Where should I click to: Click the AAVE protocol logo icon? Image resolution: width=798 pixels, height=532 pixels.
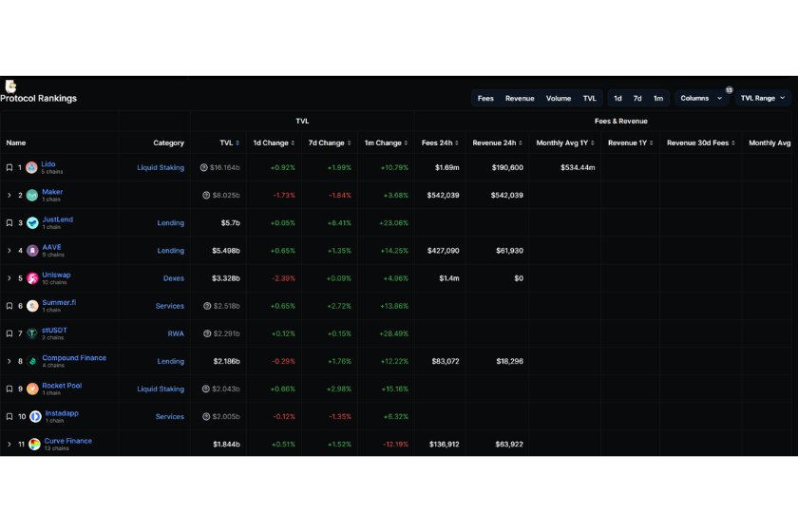32,251
